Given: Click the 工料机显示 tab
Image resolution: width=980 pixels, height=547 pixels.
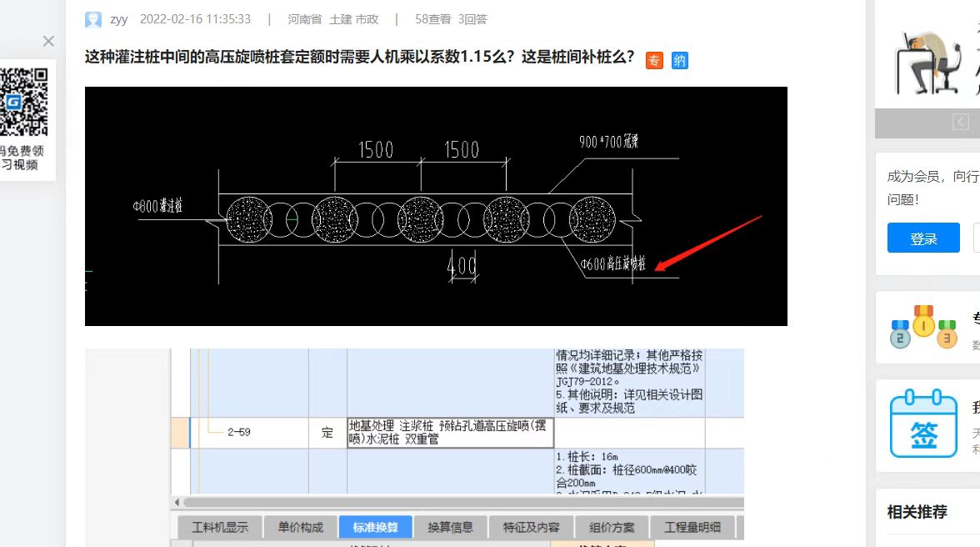Looking at the screenshot, I should click(x=219, y=527).
